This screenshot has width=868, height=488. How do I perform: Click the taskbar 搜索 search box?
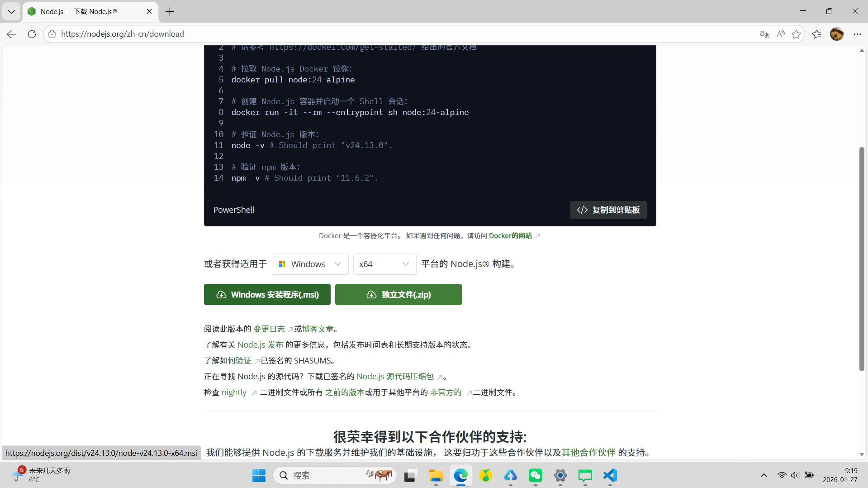[335, 475]
